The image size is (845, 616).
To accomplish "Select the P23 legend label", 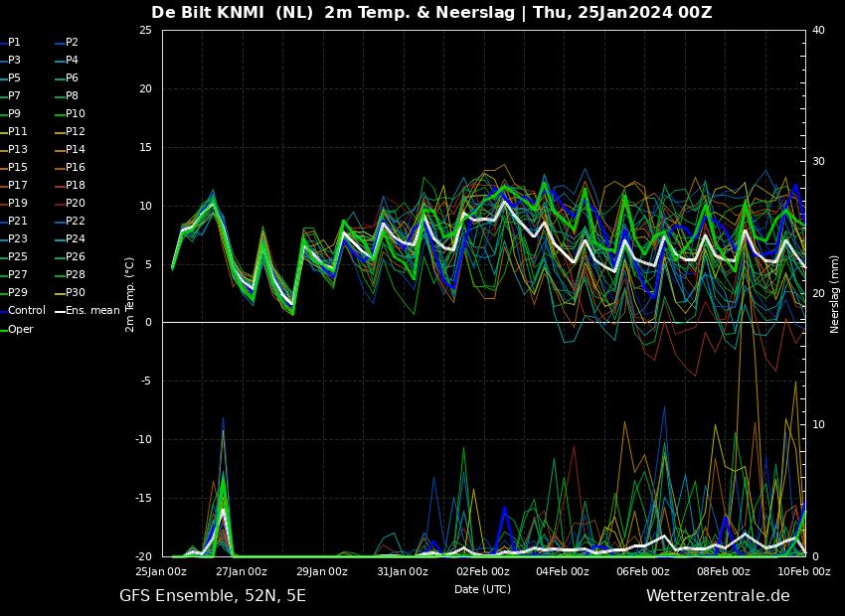I will tap(18, 239).
